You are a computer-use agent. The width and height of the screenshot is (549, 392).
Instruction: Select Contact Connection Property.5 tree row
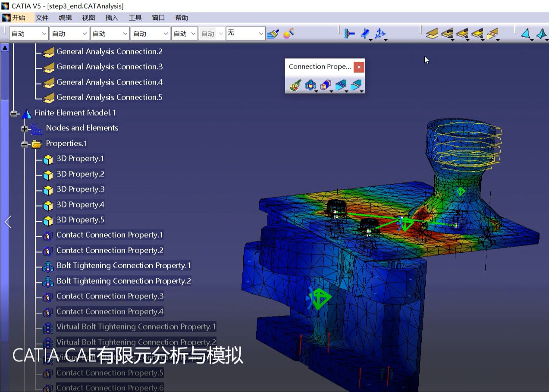point(110,373)
